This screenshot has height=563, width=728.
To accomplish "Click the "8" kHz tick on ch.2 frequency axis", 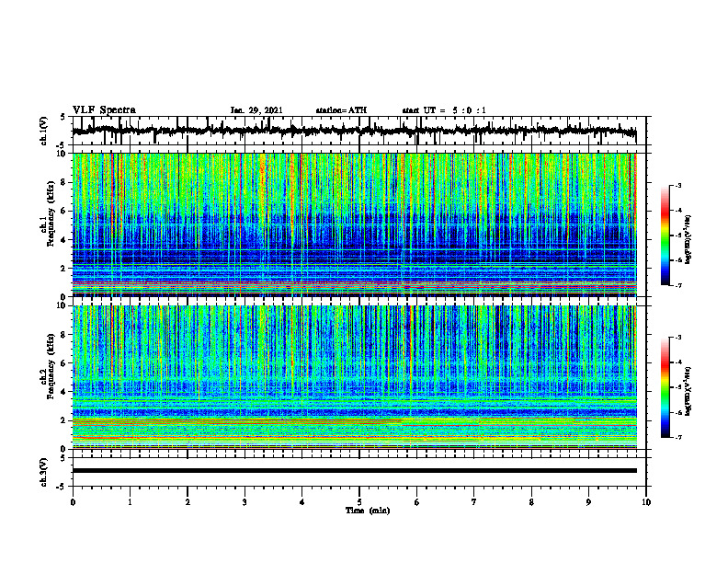I will 64,335.
